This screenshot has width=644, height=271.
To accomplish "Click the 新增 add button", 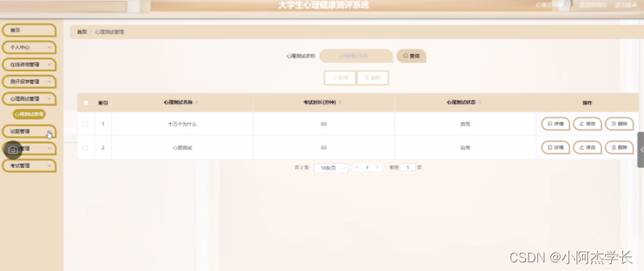I will (340, 78).
